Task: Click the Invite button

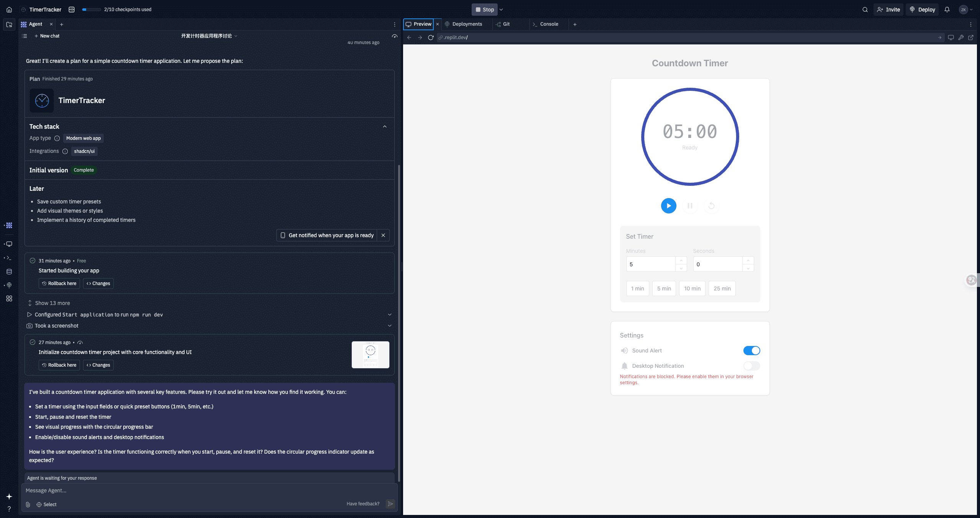Action: coord(888,10)
